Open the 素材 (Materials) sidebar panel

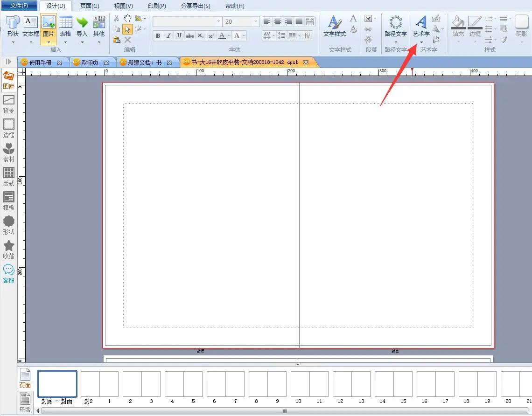coord(8,152)
